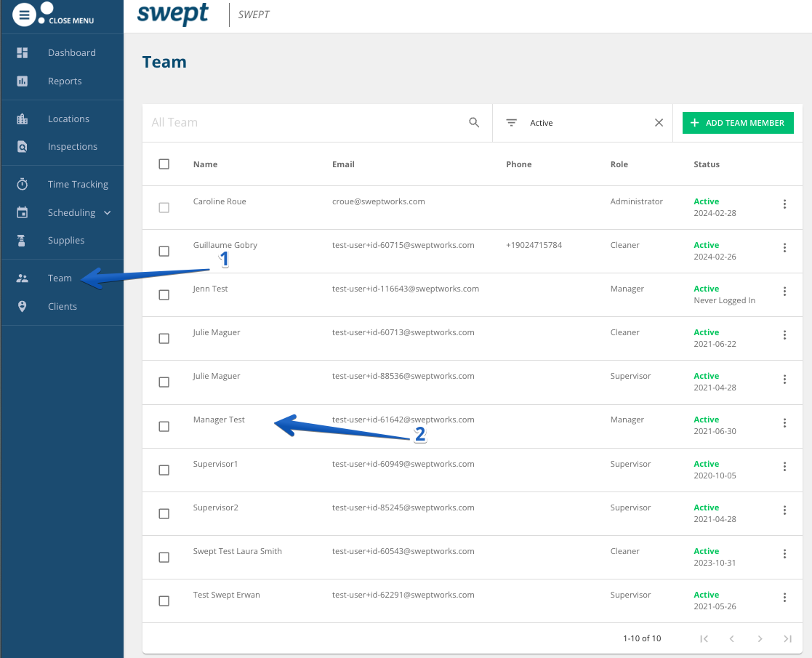Open the Dashboard section icon
The image size is (812, 658).
click(x=22, y=52)
